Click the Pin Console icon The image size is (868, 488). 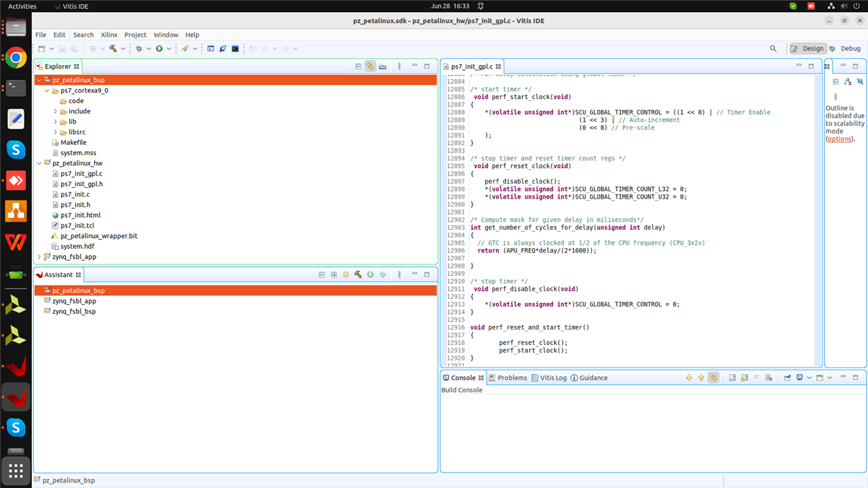click(788, 378)
